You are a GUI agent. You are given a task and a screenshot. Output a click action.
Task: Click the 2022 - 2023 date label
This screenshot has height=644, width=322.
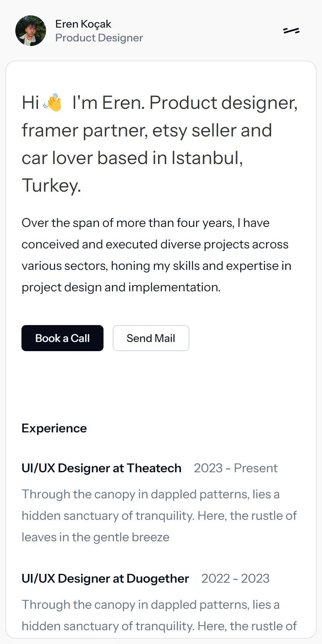tap(236, 578)
